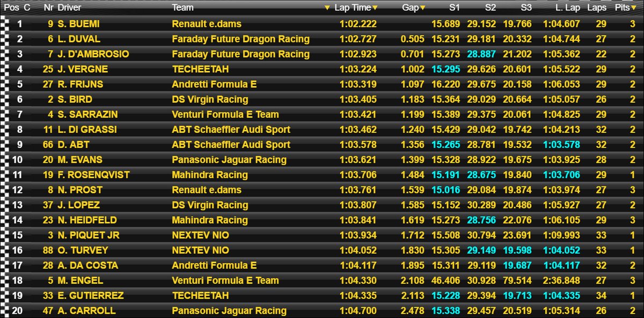
Task: Select driver N. PIQUET JR
Action: [88, 235]
